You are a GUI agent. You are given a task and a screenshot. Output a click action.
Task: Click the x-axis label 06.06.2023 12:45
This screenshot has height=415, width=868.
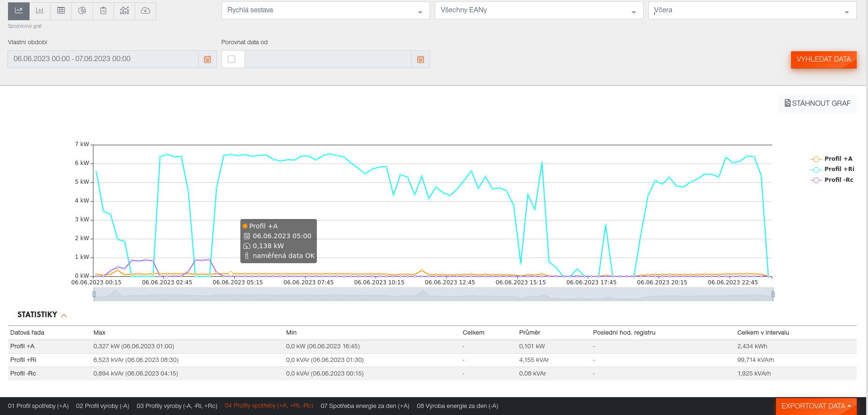click(x=450, y=282)
